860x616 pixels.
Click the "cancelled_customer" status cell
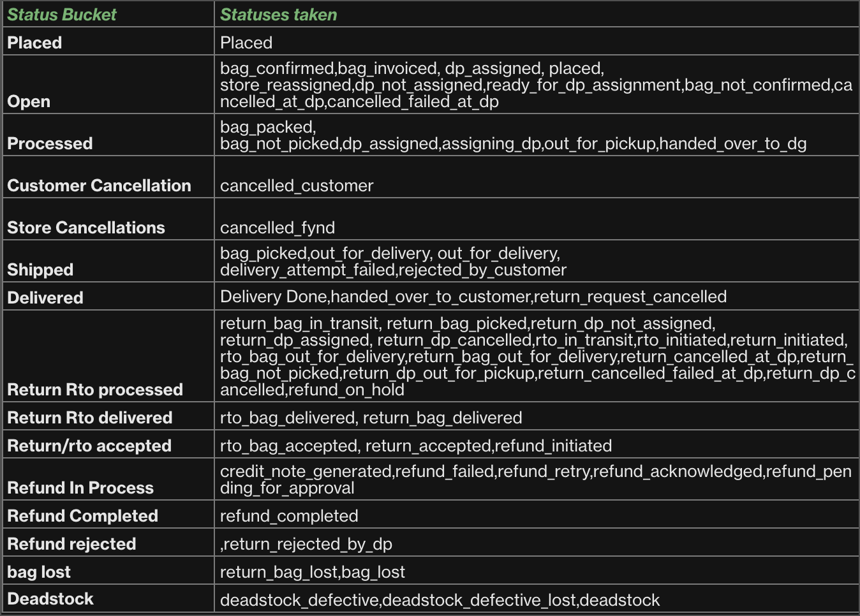click(x=297, y=186)
